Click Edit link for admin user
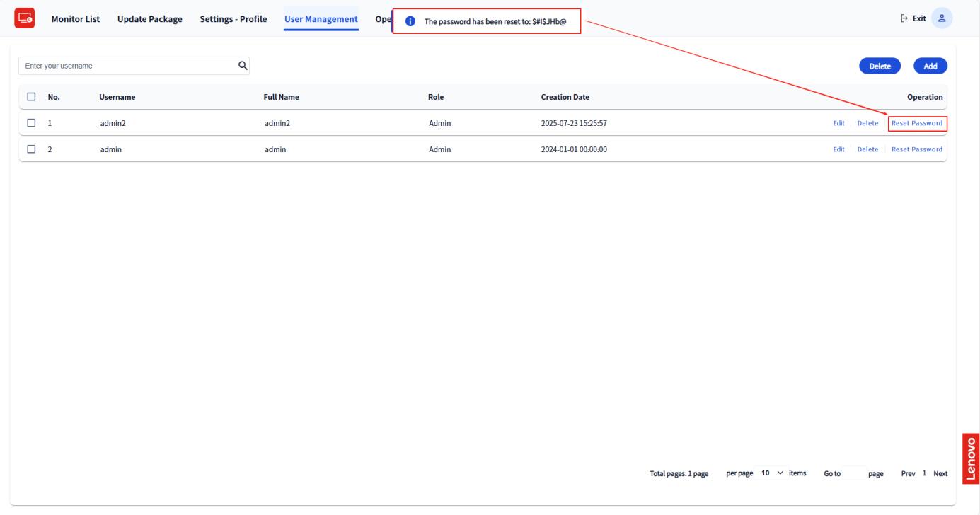 click(838, 149)
